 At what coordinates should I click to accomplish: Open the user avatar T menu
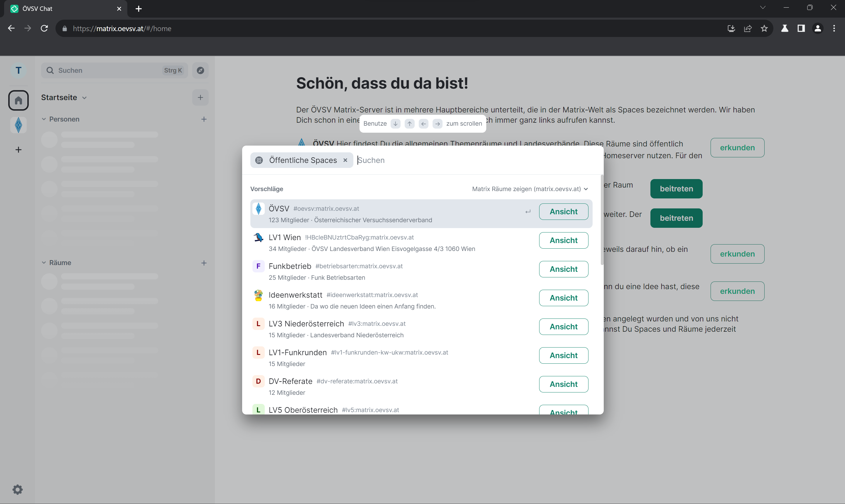pyautogui.click(x=18, y=70)
